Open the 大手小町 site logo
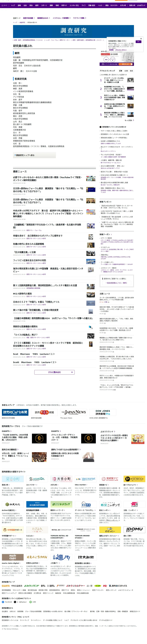The width and height of the screenshot is (147, 644). click(x=61, y=479)
